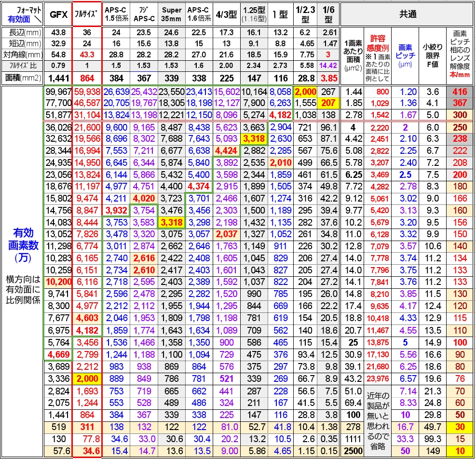Screen dimensions: 476x459
Task: Select the red 10,200 GFX cell
Action: pos(58,282)
